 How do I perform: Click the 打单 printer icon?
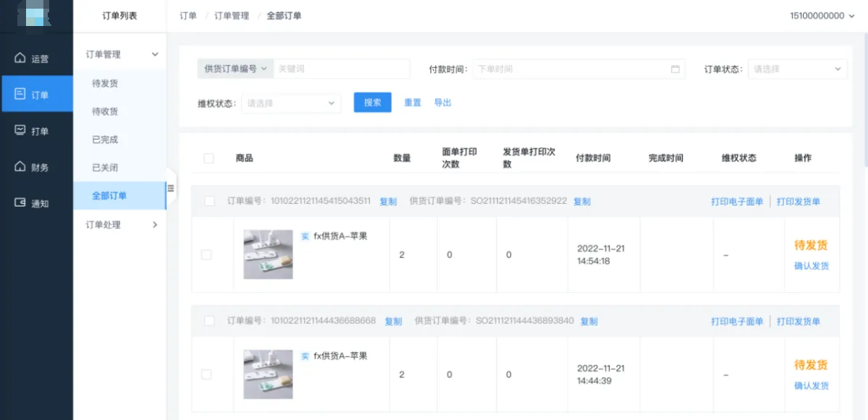pos(20,130)
